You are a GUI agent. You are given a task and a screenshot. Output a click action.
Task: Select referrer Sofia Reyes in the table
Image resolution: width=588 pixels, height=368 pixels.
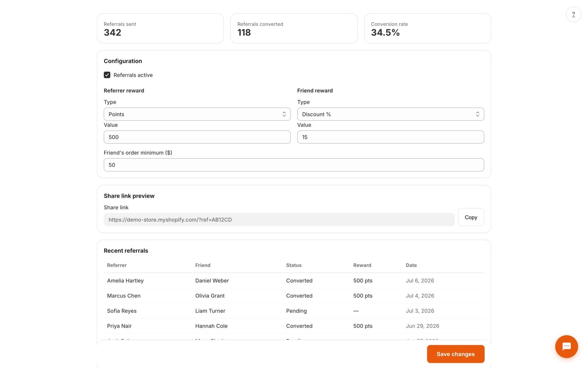click(x=122, y=311)
